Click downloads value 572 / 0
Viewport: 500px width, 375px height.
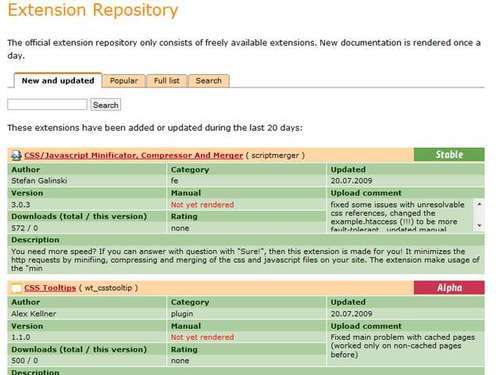point(25,228)
